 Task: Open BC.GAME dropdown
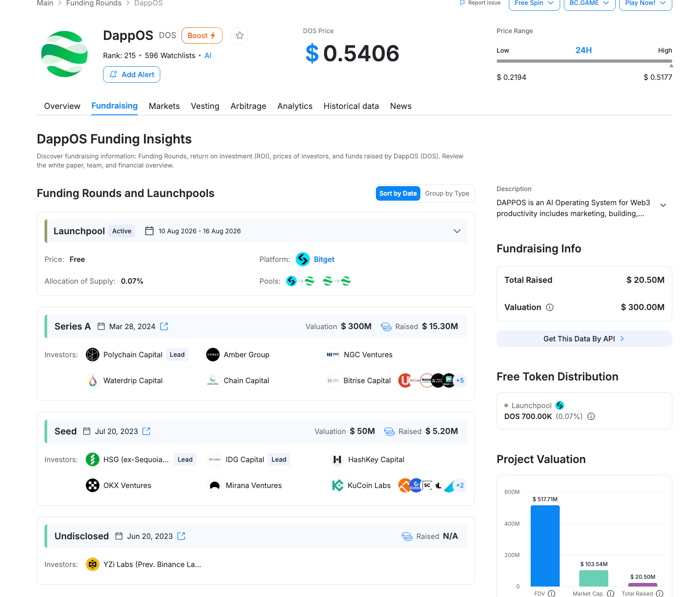(x=589, y=4)
